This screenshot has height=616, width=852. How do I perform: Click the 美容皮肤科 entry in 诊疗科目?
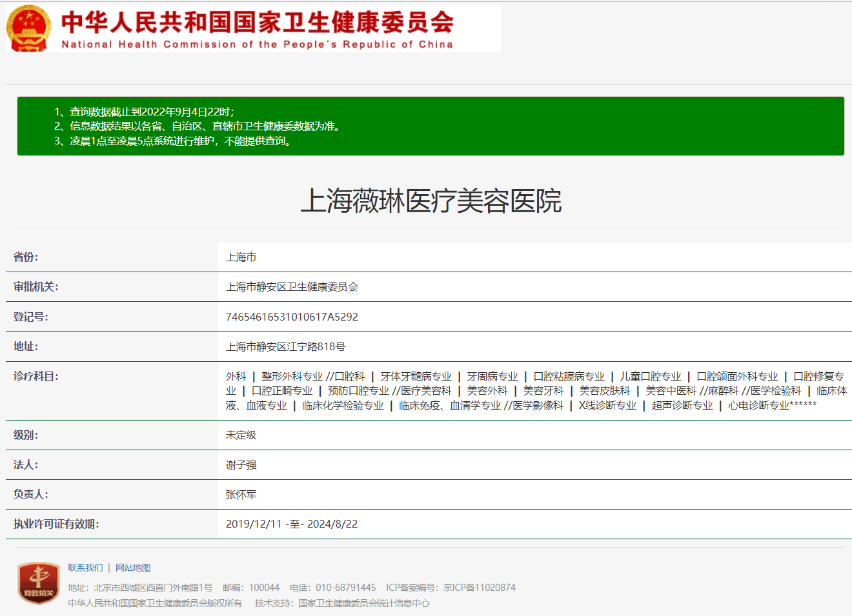tap(604, 390)
